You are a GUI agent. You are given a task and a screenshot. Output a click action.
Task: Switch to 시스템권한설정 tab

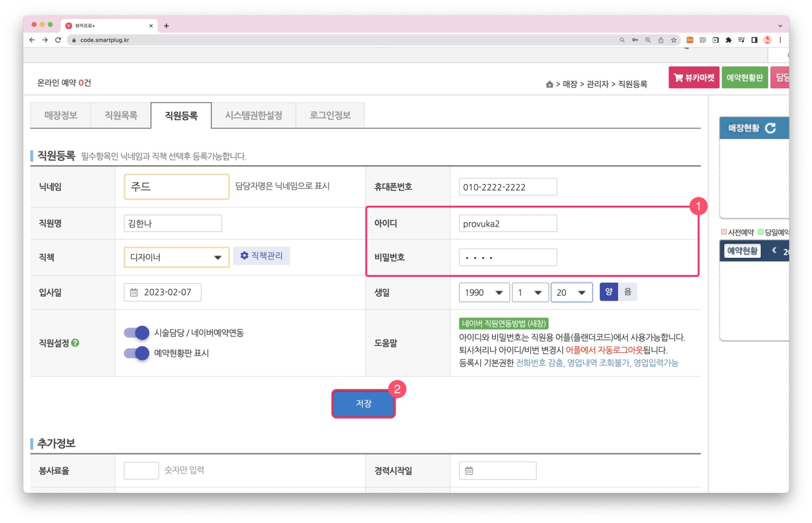[253, 115]
